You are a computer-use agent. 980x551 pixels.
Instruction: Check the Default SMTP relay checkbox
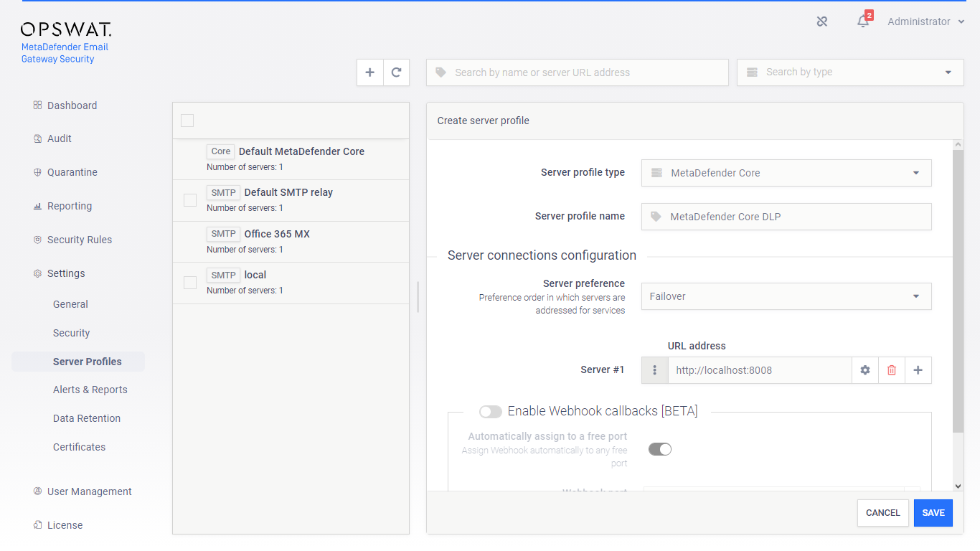190,200
